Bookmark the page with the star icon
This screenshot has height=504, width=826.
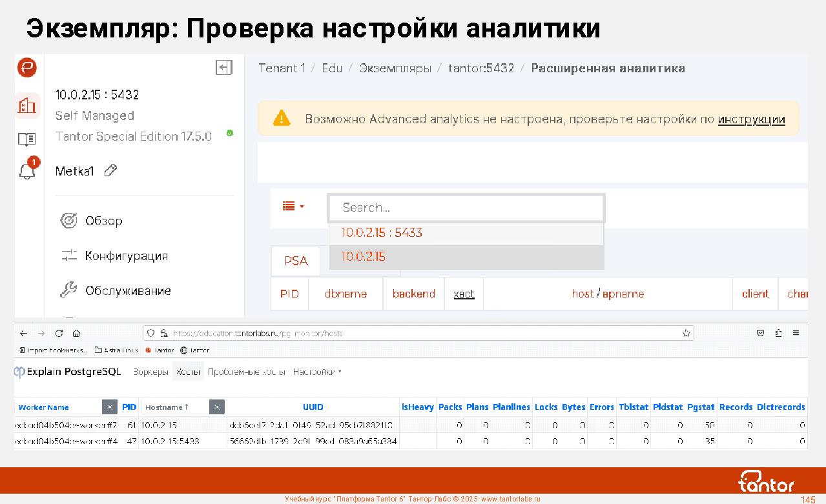tap(686, 334)
